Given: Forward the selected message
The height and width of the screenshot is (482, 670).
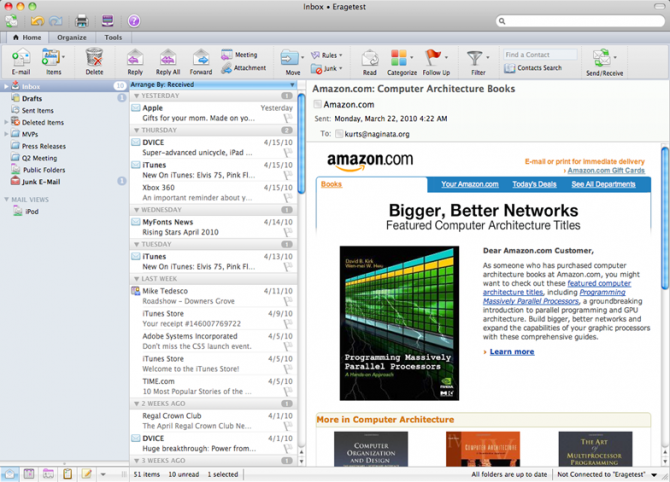Looking at the screenshot, I should [x=201, y=58].
